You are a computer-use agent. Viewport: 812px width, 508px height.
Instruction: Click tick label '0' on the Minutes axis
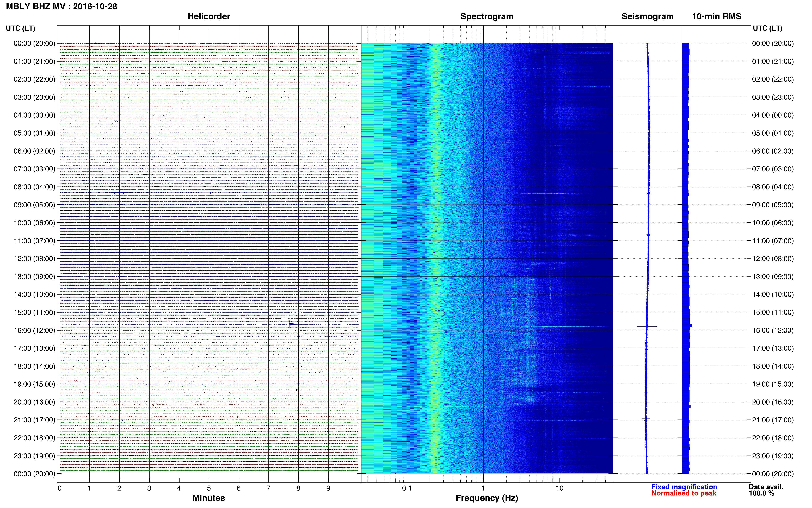(59, 488)
